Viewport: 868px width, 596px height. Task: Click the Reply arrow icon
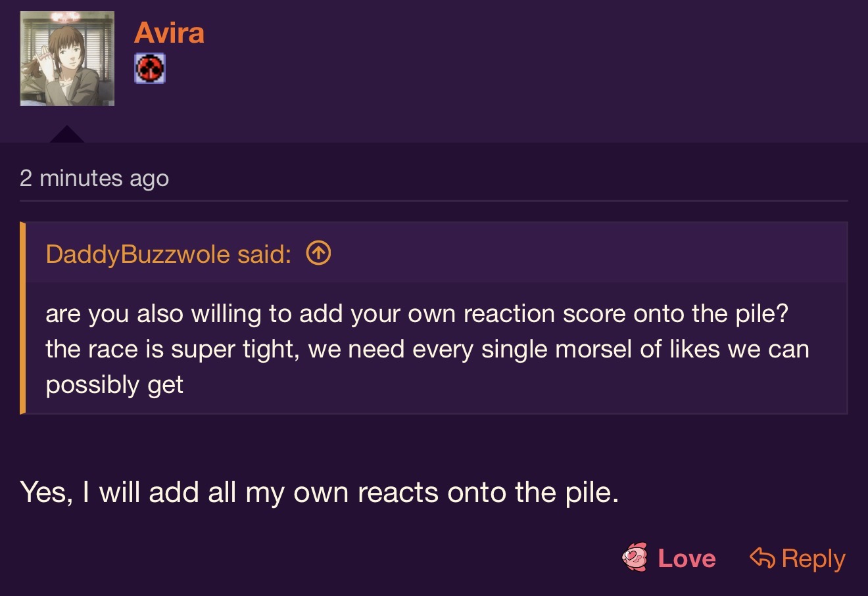pyautogui.click(x=762, y=558)
